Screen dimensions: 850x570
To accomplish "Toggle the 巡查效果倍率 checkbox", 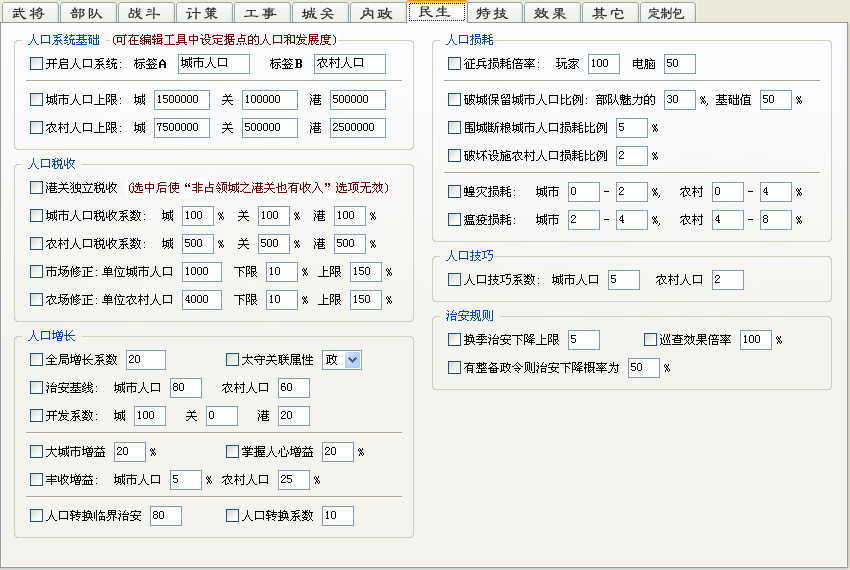I will coord(650,340).
